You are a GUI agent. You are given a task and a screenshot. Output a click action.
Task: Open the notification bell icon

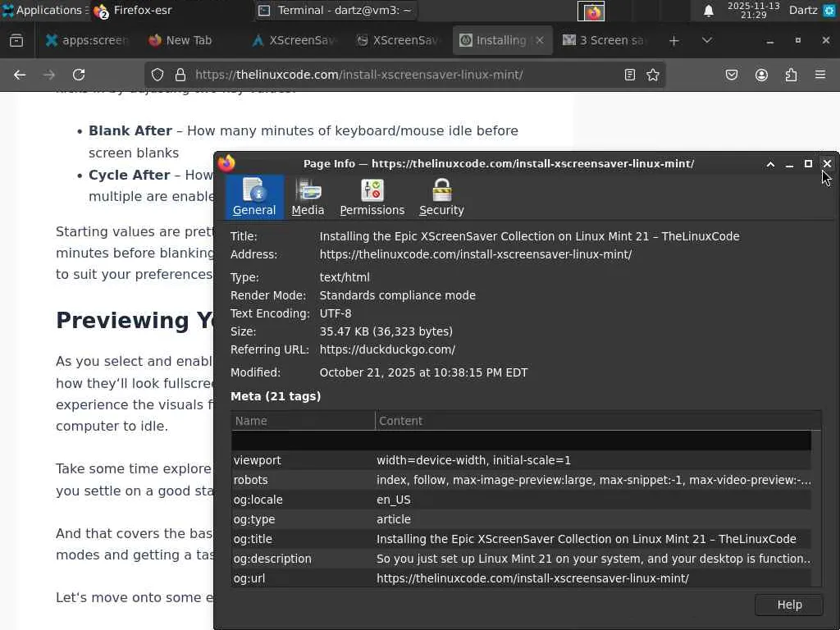[x=708, y=10]
